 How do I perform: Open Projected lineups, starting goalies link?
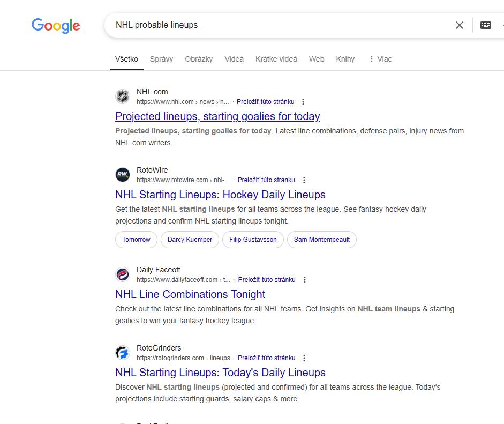(x=217, y=116)
